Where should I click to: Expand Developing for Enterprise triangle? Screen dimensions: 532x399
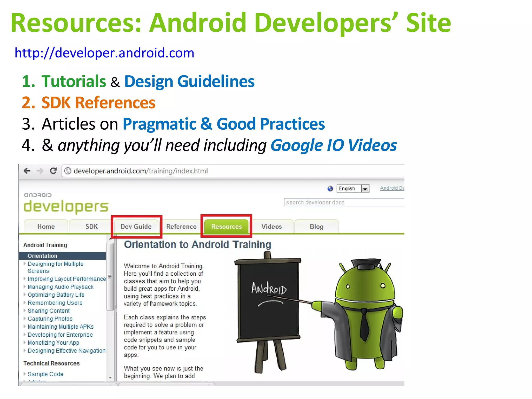point(25,334)
